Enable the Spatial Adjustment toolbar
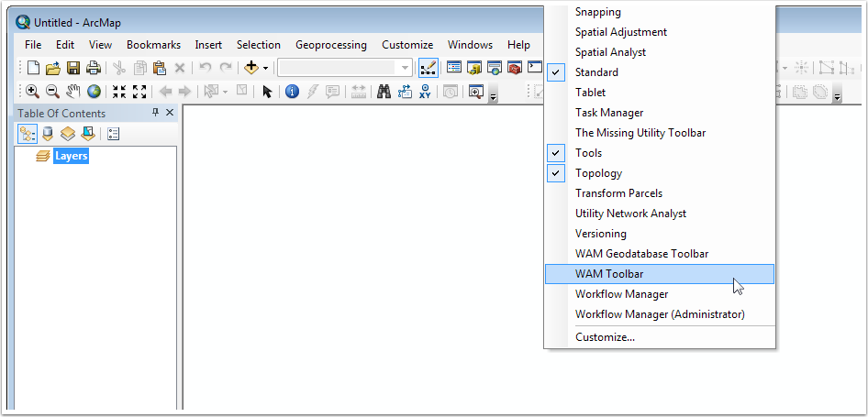 pos(660,32)
